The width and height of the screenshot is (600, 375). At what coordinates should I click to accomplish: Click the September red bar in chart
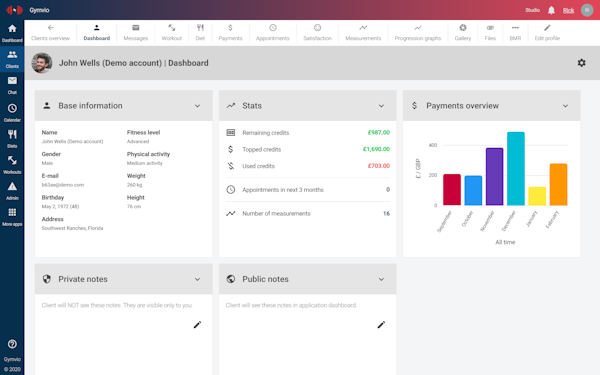click(x=452, y=190)
